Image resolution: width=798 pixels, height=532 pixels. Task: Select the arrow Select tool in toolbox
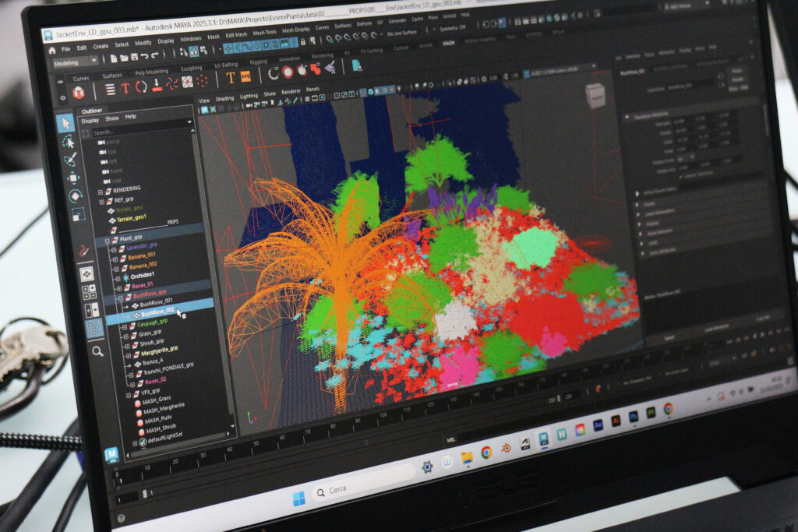pyautogui.click(x=65, y=123)
